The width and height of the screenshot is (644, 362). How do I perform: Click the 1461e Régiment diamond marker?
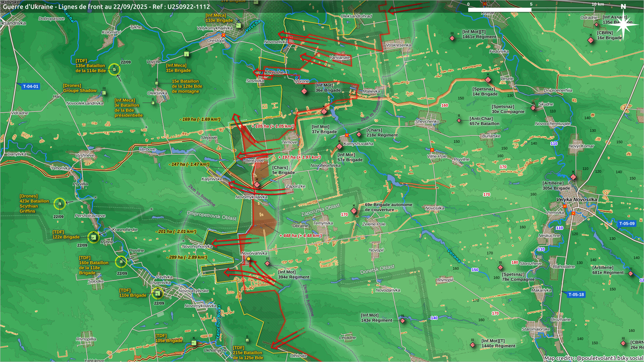(x=452, y=38)
